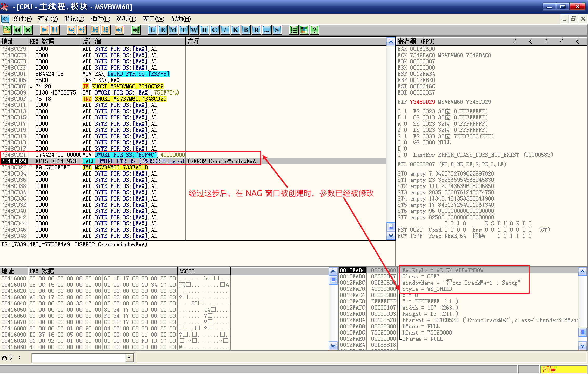Click the Step into icon
The height and width of the screenshot is (374, 588).
point(71,30)
